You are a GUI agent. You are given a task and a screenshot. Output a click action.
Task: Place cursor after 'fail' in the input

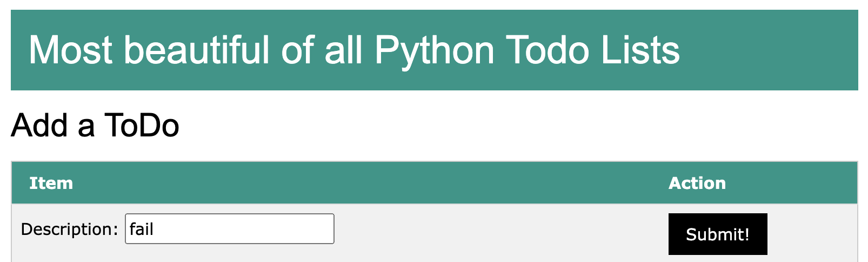coord(155,229)
